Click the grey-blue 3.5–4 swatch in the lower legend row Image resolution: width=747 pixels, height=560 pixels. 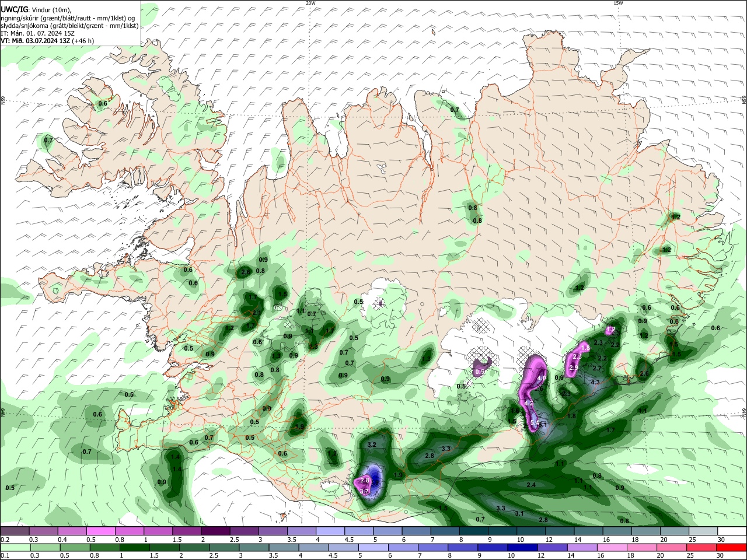[x=284, y=547]
